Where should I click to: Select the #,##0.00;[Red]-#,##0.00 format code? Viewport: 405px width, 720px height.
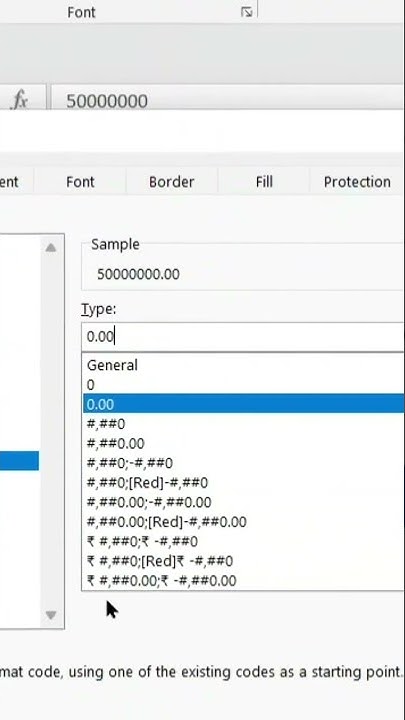[x=243, y=522]
